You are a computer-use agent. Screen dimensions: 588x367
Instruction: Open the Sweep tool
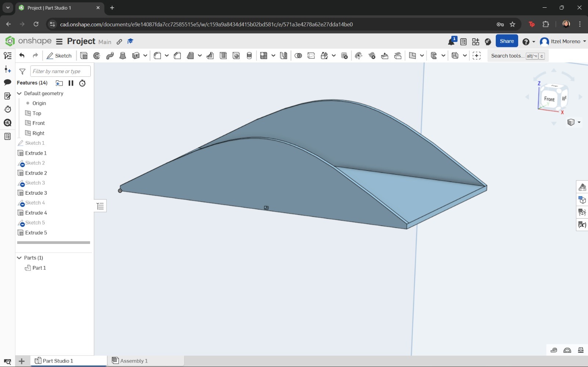[110, 55]
